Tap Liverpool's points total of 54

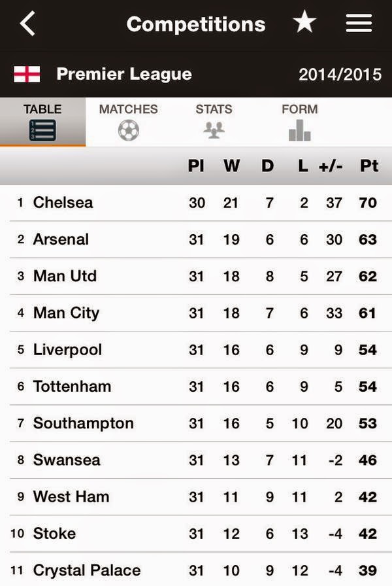[x=368, y=349]
